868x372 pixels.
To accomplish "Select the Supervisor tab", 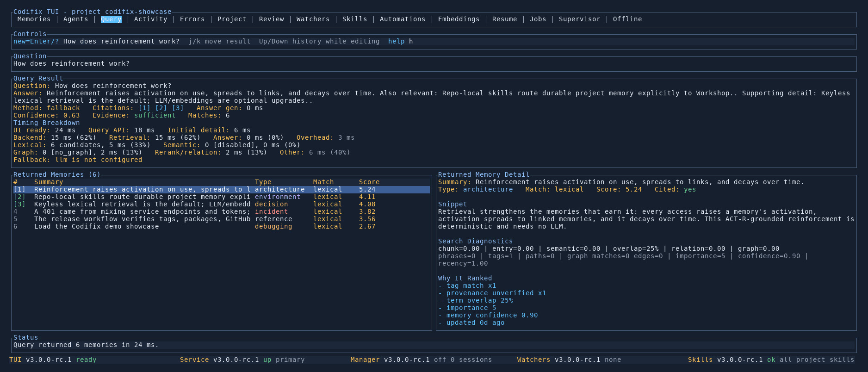I will coord(579,19).
